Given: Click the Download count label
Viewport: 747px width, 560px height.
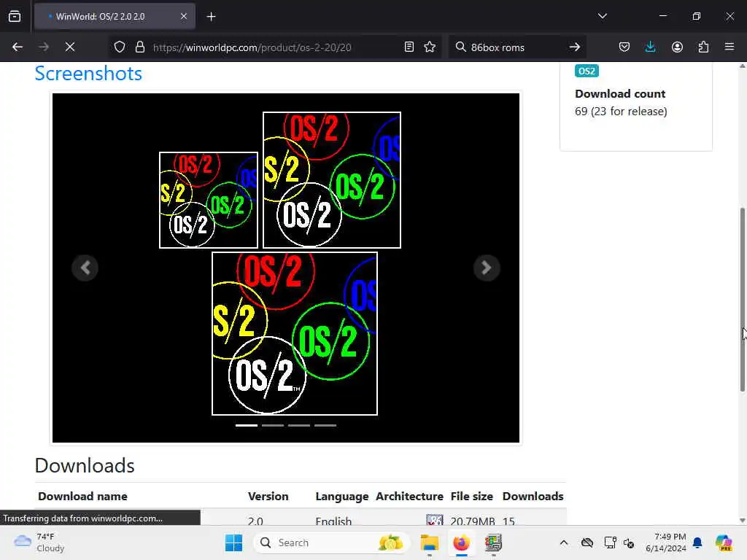Looking at the screenshot, I should (x=620, y=94).
